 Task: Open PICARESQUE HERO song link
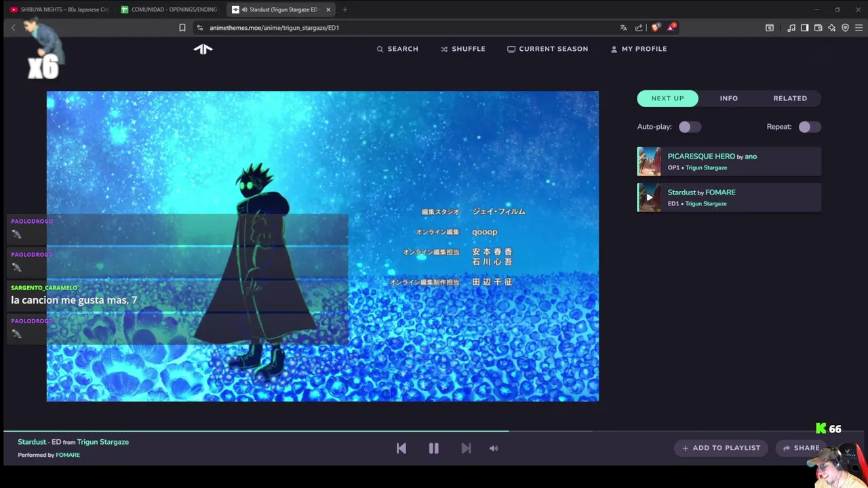click(701, 157)
